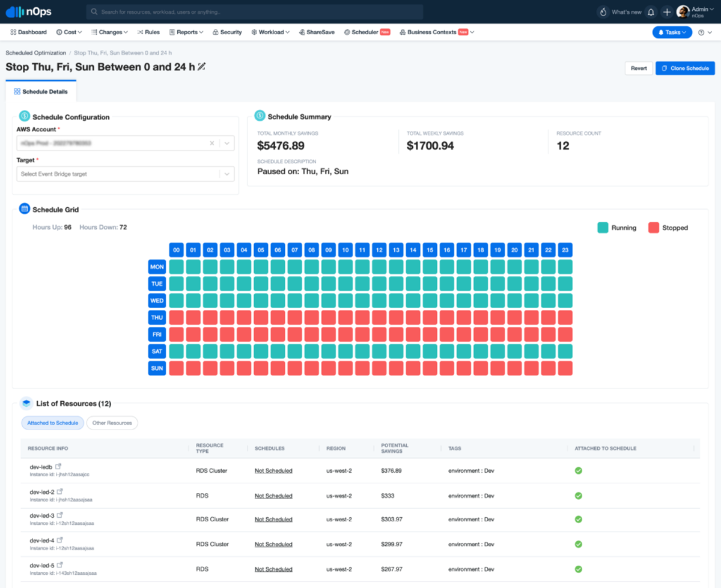Viewport: 721px width, 588px height.
Task: Open external link icon for dev-led-3
Action: 59,515
